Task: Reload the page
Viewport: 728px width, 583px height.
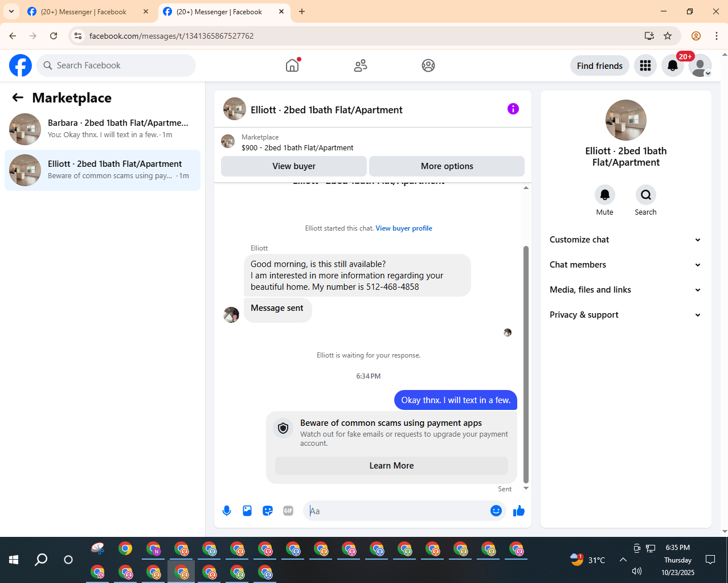Action: [54, 36]
